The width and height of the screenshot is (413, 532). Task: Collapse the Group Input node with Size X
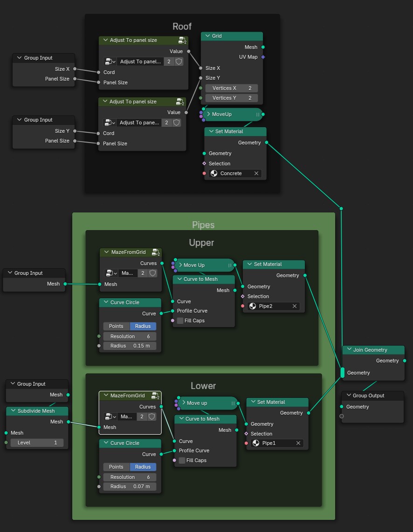tap(19, 58)
